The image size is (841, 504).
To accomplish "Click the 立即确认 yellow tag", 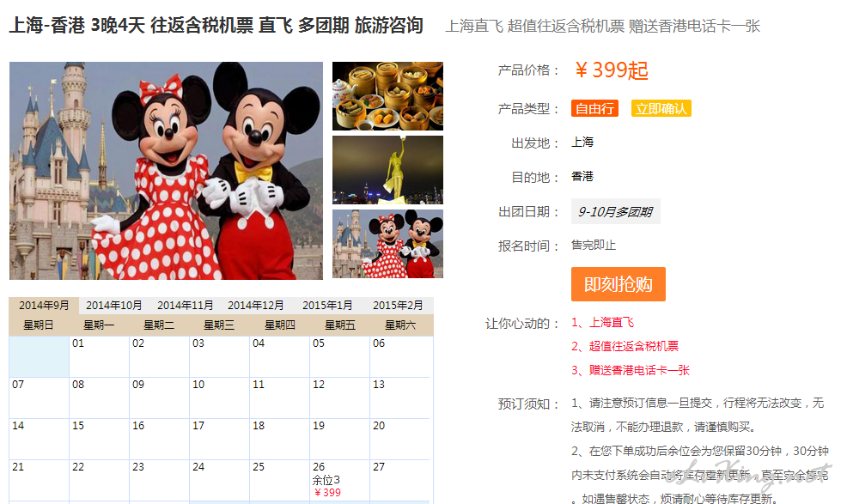I will tap(661, 109).
